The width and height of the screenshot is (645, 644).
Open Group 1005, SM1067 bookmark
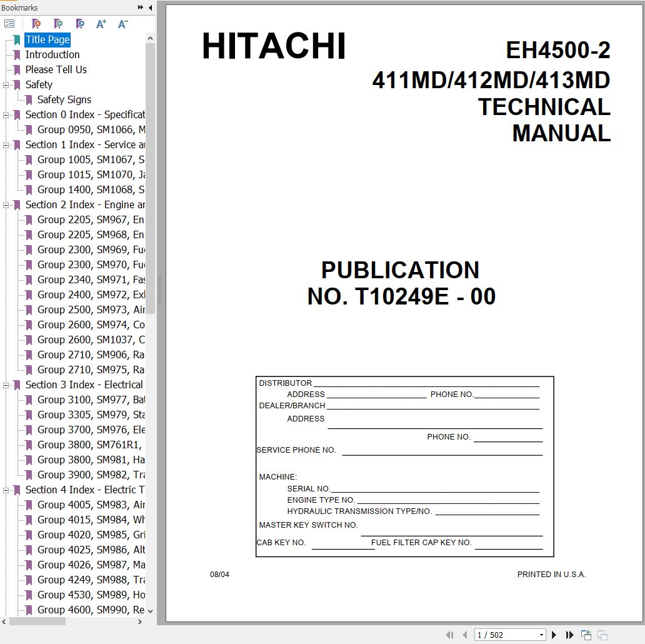(x=91, y=159)
